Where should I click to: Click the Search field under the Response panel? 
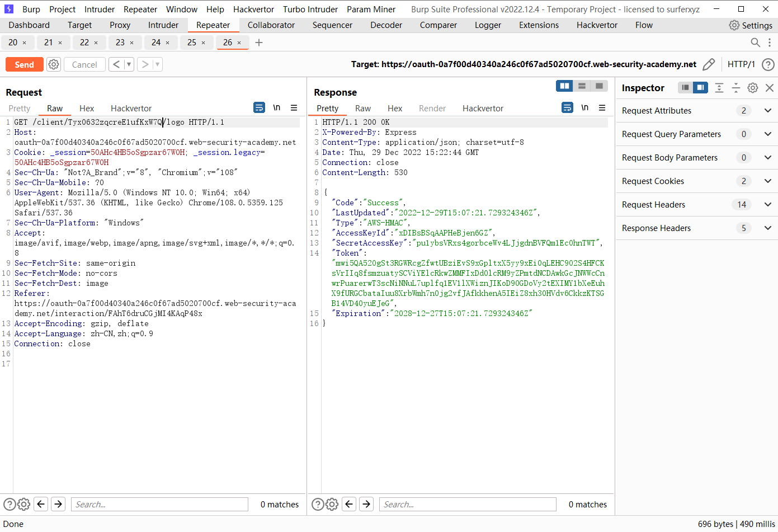coord(467,504)
